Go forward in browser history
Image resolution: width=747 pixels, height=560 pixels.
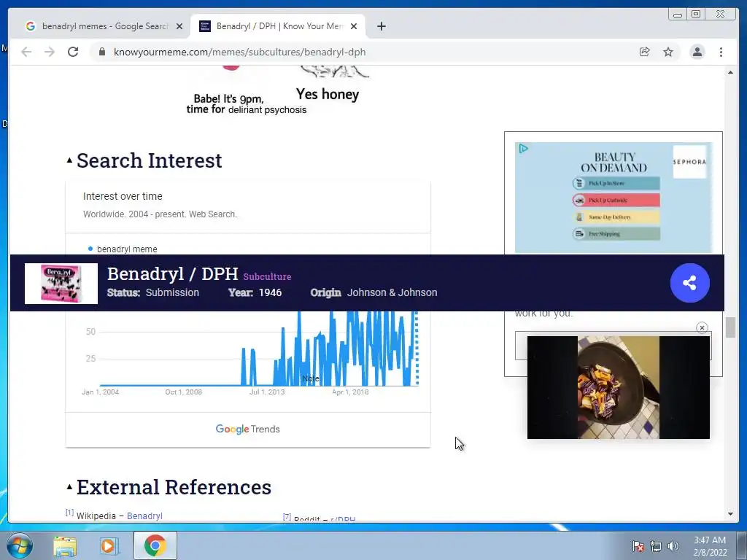click(50, 52)
